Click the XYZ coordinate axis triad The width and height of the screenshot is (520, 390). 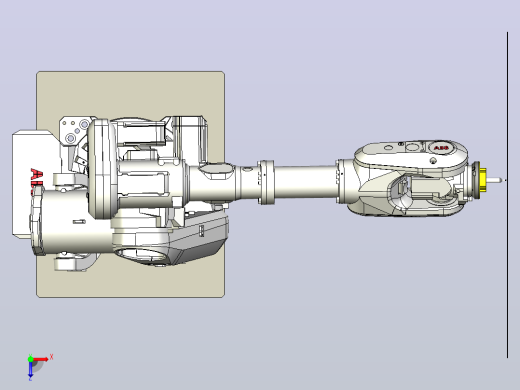(39, 367)
